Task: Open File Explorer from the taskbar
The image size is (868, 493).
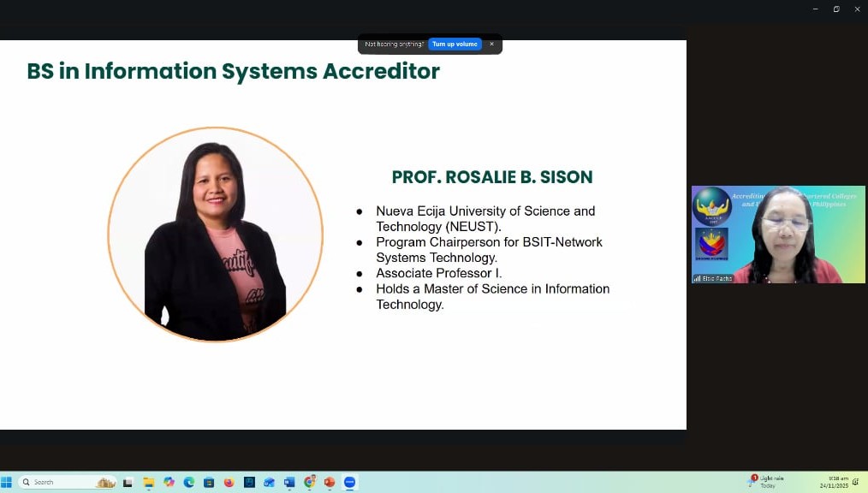Action: click(x=149, y=483)
